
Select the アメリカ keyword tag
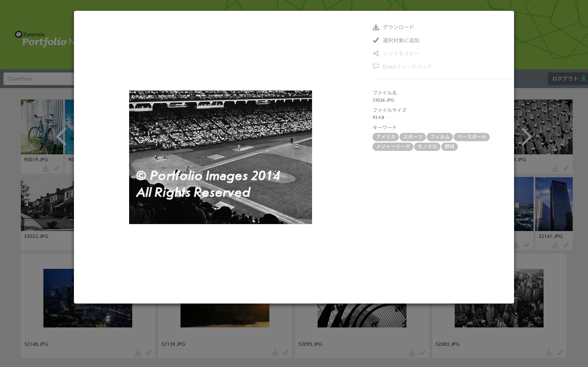[385, 137]
